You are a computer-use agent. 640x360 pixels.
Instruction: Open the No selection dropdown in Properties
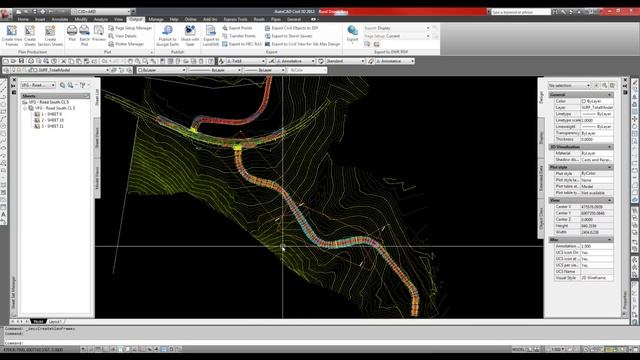coord(569,85)
